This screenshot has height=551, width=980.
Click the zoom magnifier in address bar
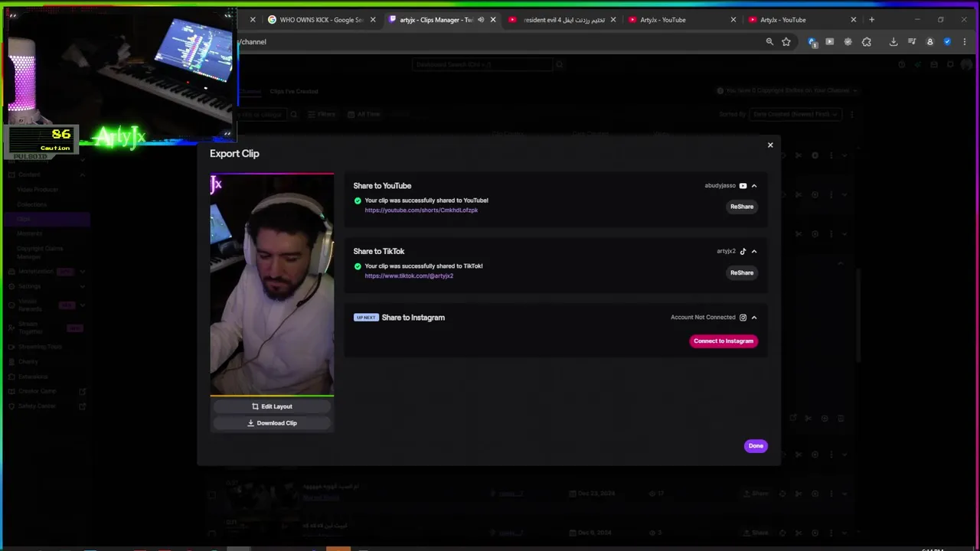pyautogui.click(x=769, y=42)
